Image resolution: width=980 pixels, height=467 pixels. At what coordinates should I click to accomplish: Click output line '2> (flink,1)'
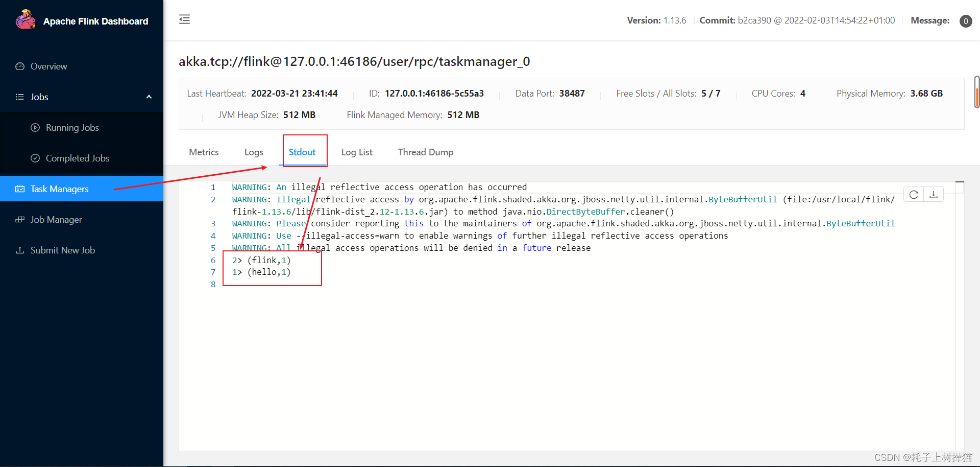coord(261,260)
